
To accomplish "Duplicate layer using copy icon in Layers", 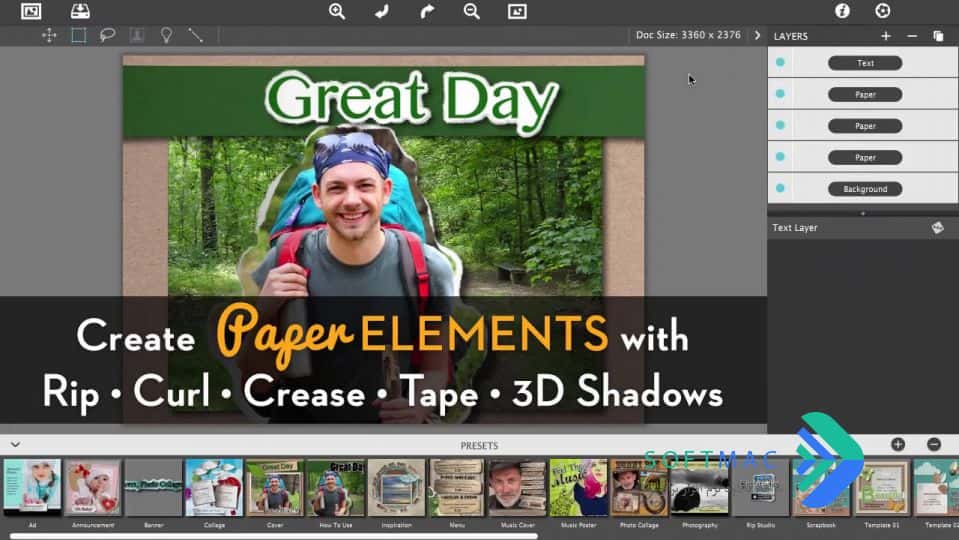I will pos(938,36).
